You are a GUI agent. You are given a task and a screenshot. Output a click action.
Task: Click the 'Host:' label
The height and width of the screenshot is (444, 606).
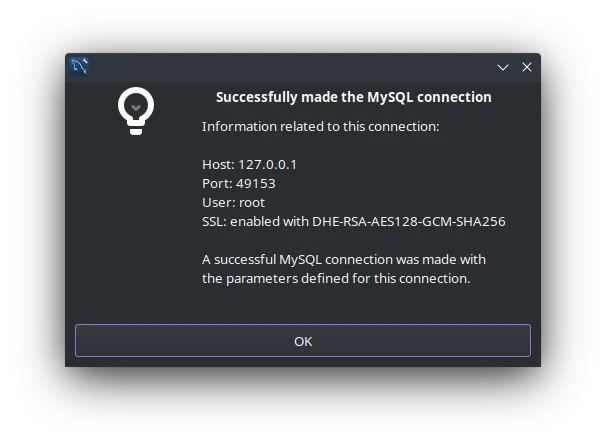click(218, 164)
